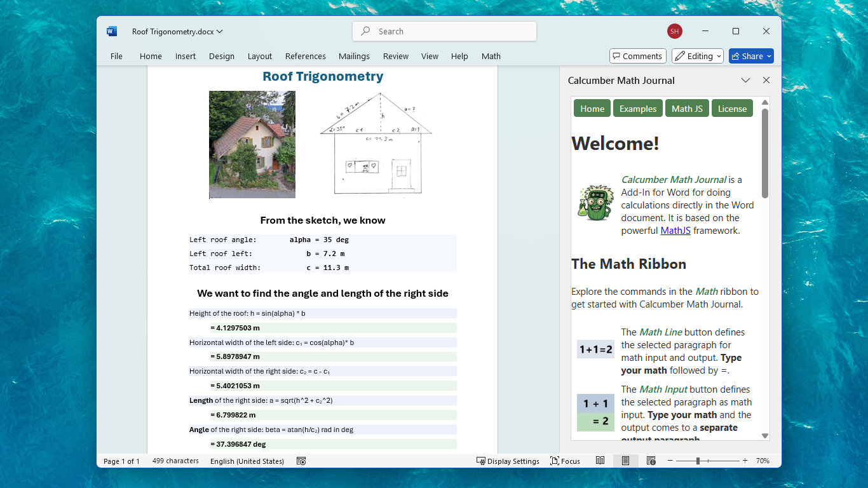The image size is (868, 488).
Task: Open the View ribbon tab
Action: (x=430, y=56)
